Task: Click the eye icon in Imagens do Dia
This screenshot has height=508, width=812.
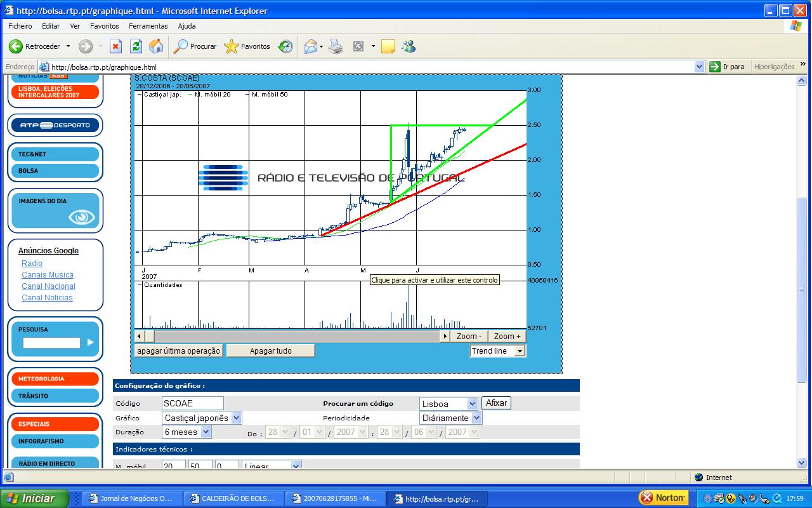Action: click(82, 217)
